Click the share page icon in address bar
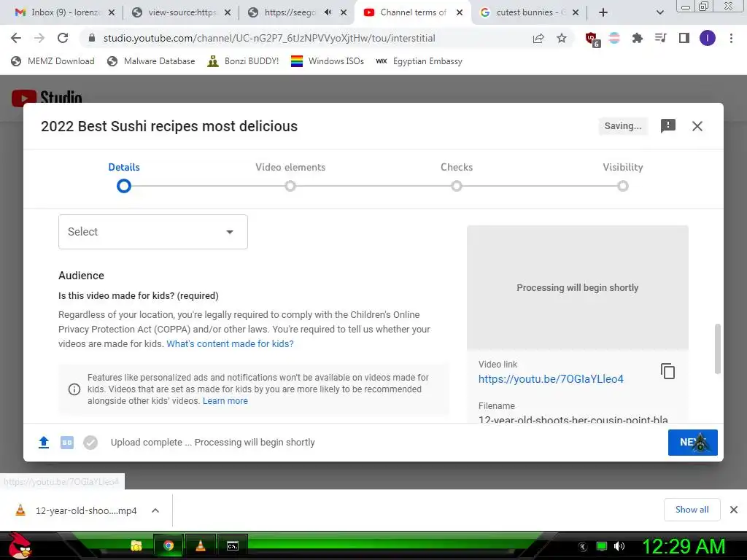The height and width of the screenshot is (560, 747). point(538,38)
